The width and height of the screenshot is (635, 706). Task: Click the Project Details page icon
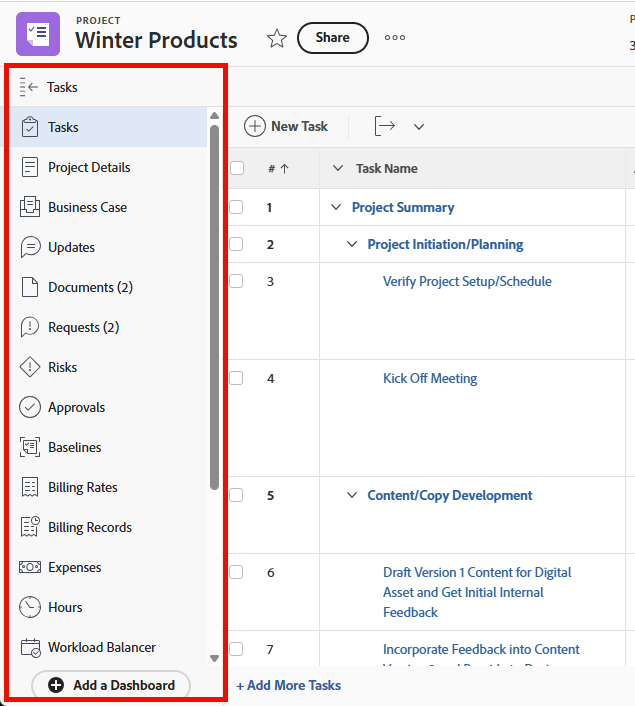pyautogui.click(x=30, y=167)
